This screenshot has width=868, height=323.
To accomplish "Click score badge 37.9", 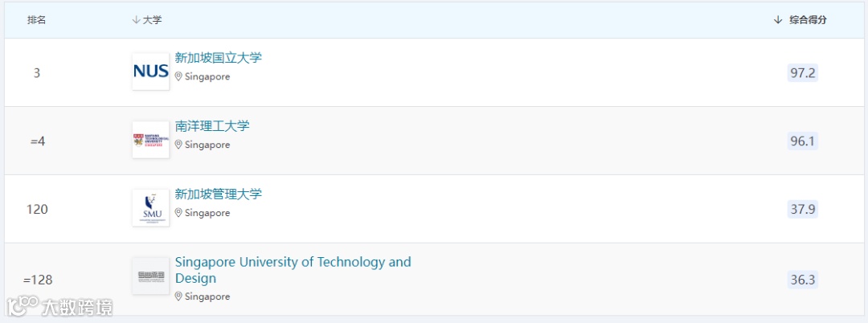I will pos(803,210).
